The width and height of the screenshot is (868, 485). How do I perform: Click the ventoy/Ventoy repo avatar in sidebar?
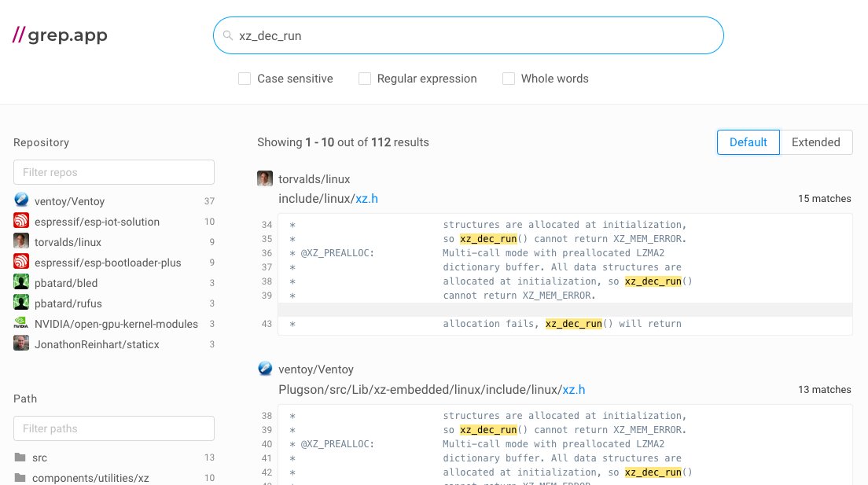[x=21, y=200]
